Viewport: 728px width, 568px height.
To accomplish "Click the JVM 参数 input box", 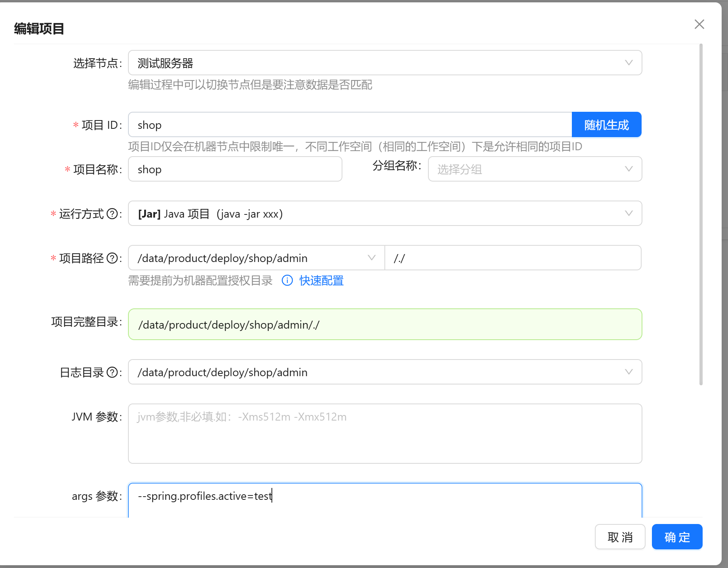I will coord(384,433).
